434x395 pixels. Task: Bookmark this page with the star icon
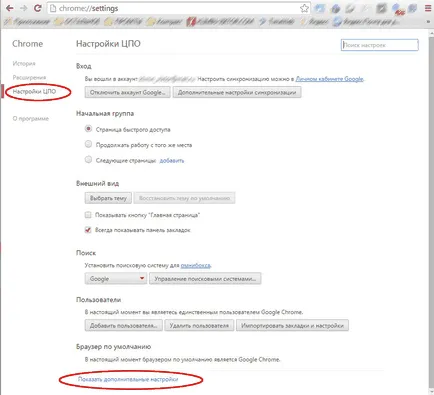pyautogui.click(x=304, y=8)
